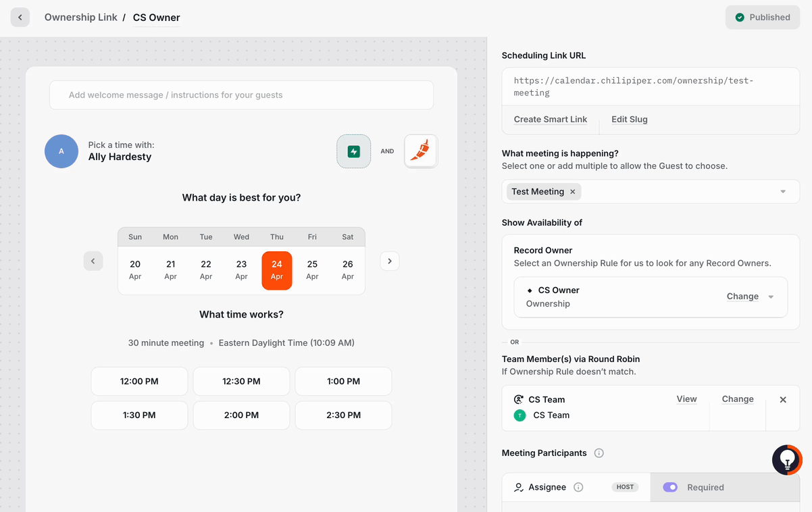The height and width of the screenshot is (512, 812).
Task: Click the Published status button
Action: click(763, 18)
